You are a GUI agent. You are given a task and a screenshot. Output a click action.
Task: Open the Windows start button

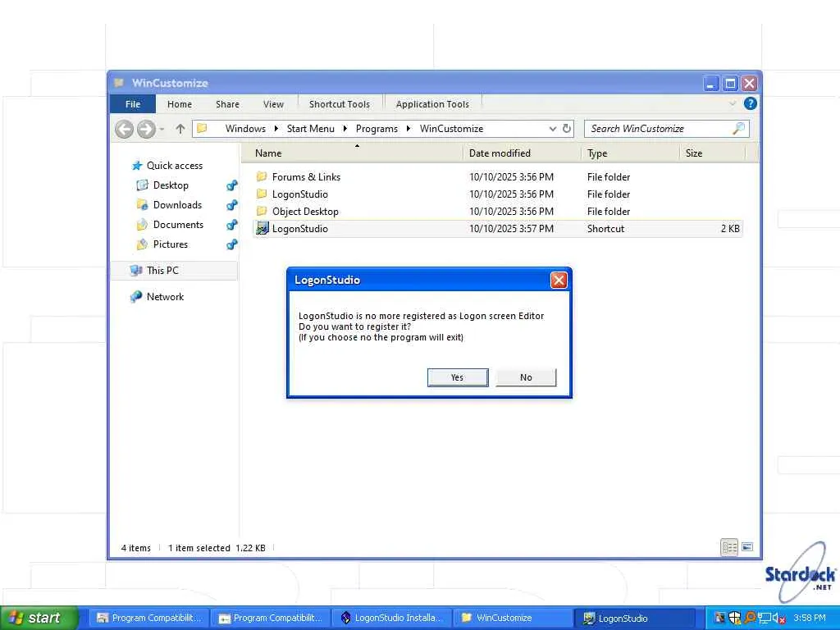(39, 618)
